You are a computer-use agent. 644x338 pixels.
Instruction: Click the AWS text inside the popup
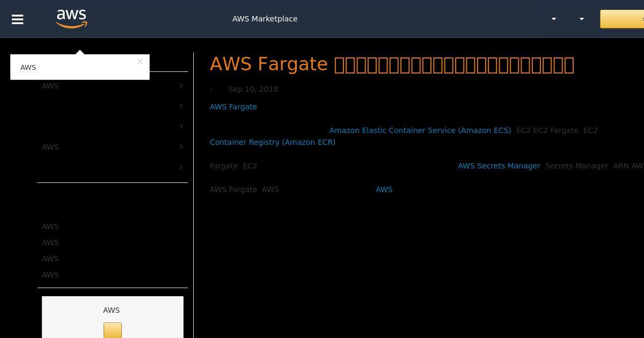[x=28, y=67]
